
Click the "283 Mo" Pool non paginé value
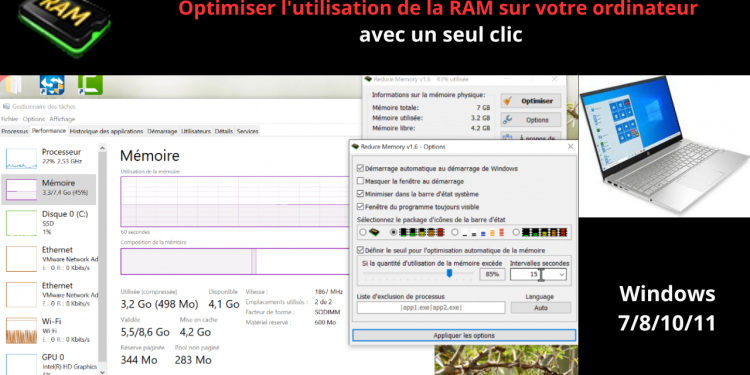[193, 360]
